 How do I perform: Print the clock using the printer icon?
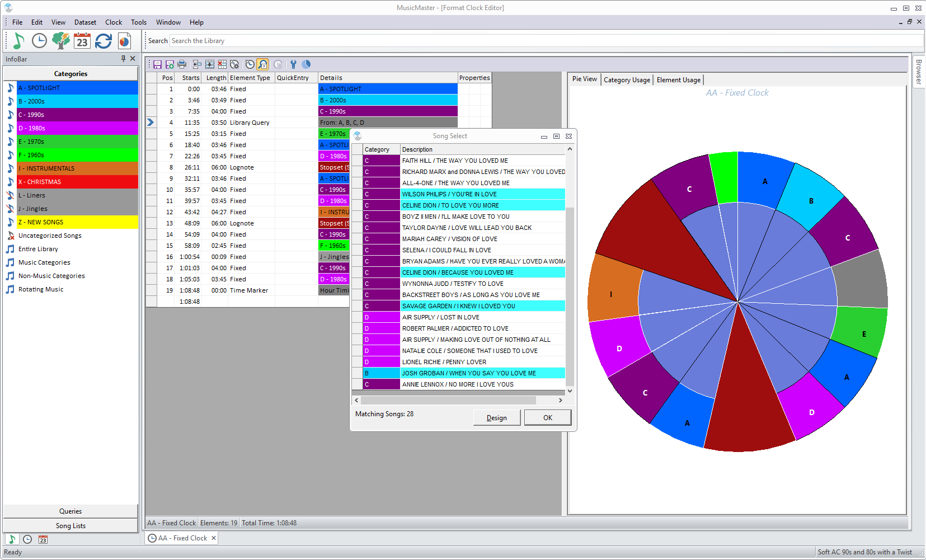pyautogui.click(x=182, y=64)
